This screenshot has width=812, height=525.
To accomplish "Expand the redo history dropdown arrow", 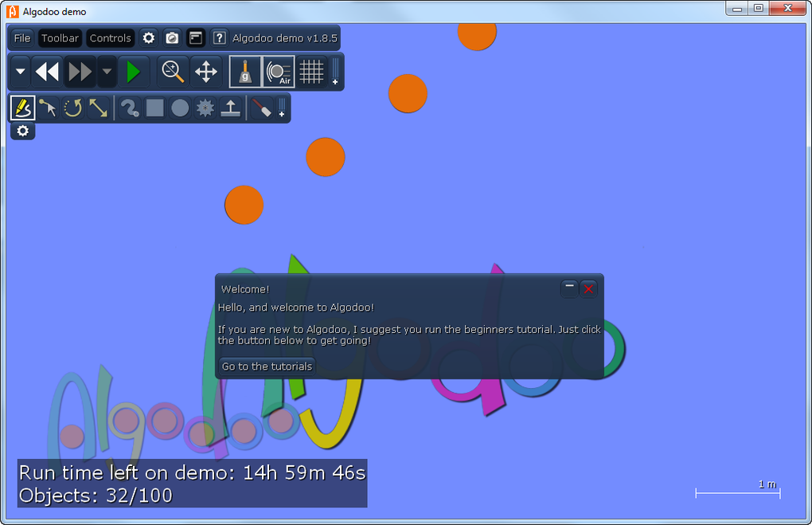I will [x=107, y=72].
